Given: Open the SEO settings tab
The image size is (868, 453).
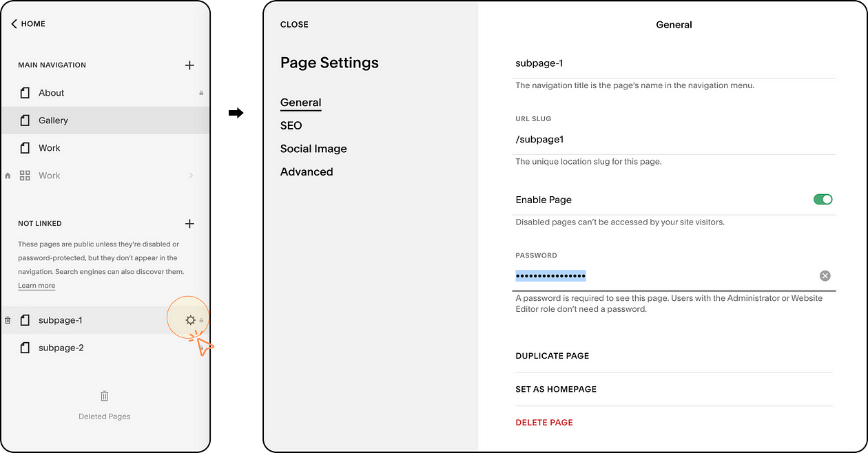Looking at the screenshot, I should coord(291,125).
